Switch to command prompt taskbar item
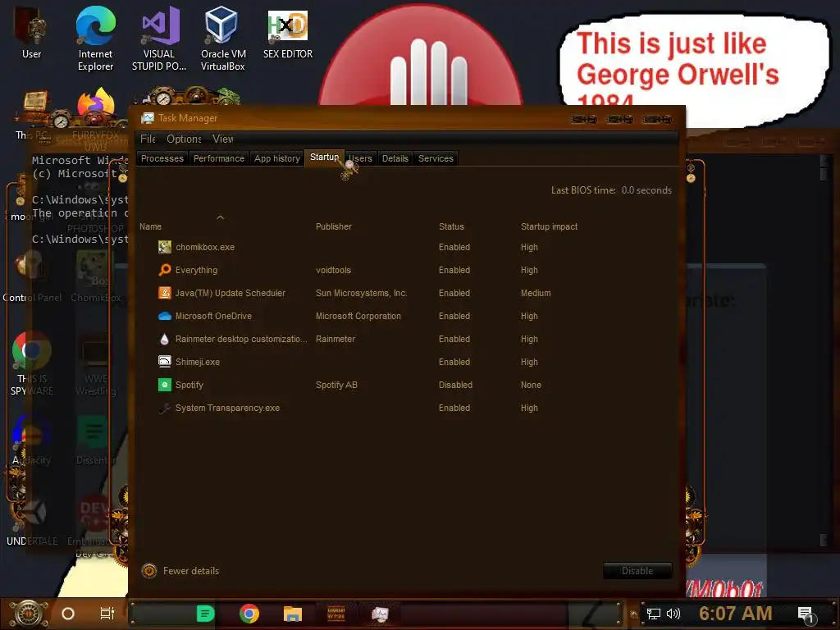Image resolution: width=840 pixels, height=630 pixels. click(336, 614)
